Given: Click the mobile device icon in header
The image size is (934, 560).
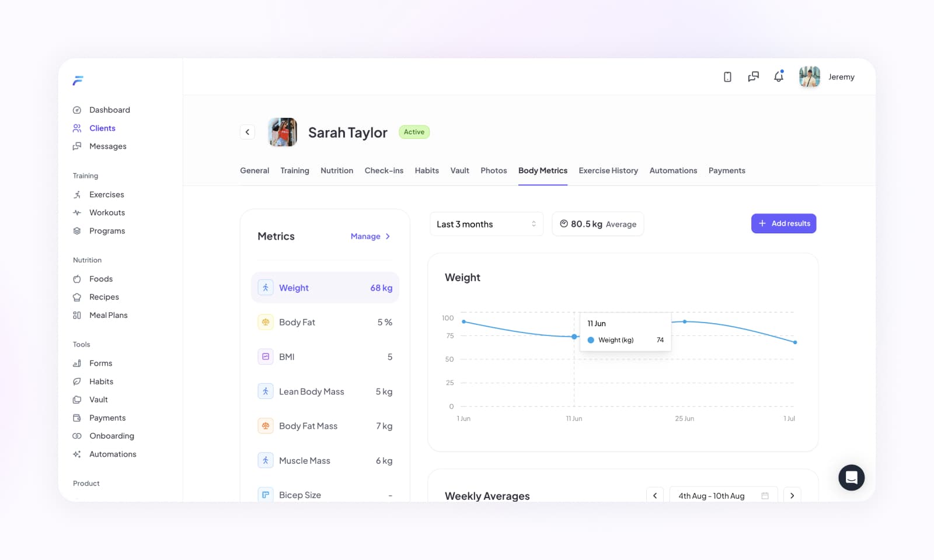Looking at the screenshot, I should point(727,77).
